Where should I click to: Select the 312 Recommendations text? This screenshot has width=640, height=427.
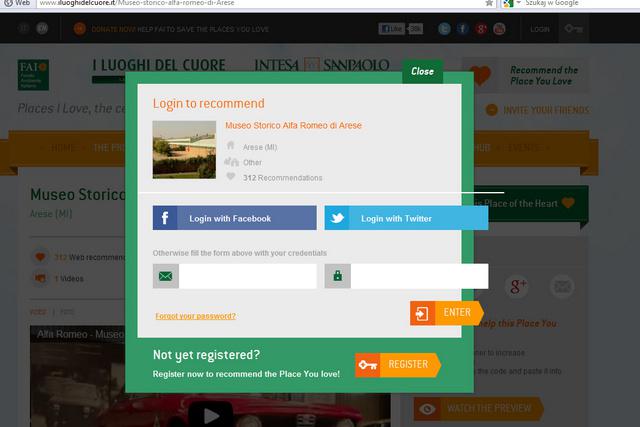[x=282, y=178]
